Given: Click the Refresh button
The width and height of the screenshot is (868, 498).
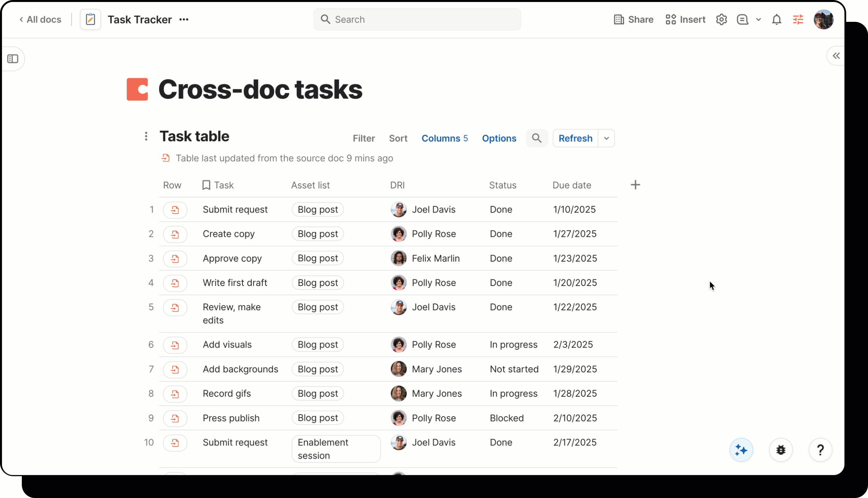Looking at the screenshot, I should (575, 138).
